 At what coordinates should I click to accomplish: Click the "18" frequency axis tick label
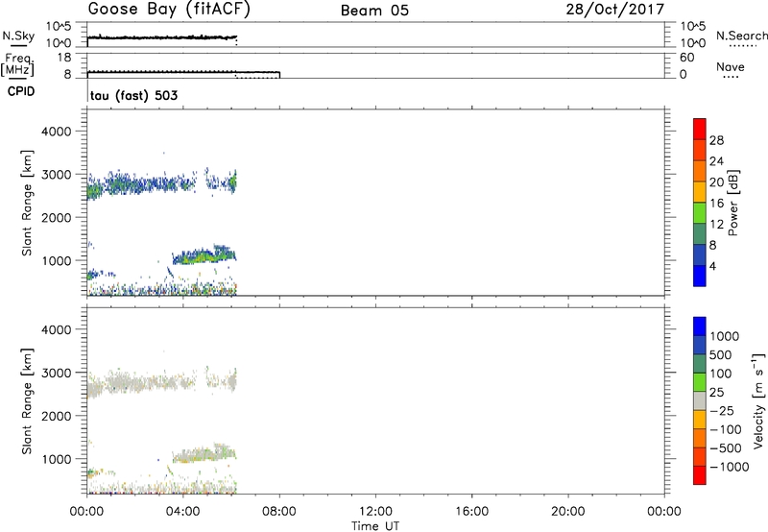(64, 58)
